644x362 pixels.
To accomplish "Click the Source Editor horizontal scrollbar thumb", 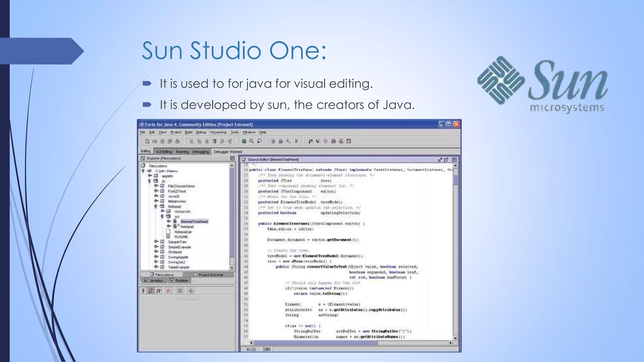I will (315, 343).
